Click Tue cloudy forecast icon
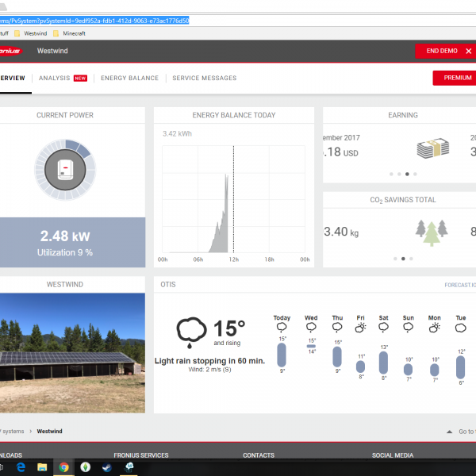476x476 pixels. pos(460,328)
